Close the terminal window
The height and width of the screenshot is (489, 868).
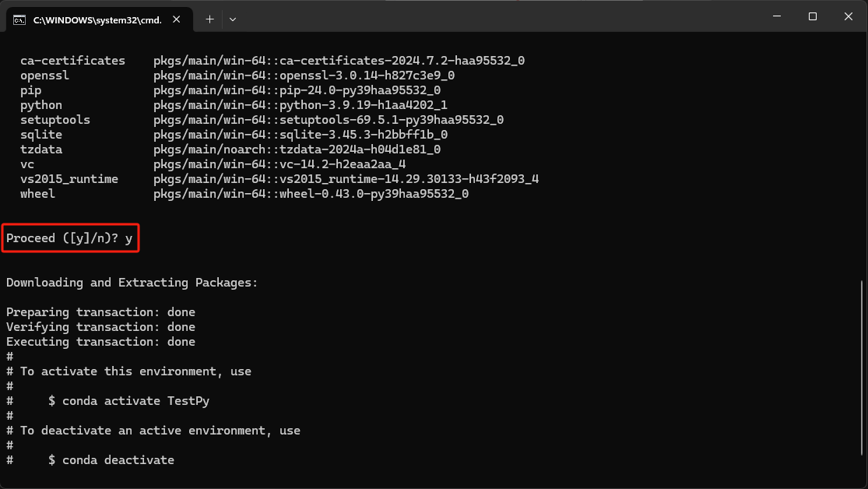pos(848,16)
